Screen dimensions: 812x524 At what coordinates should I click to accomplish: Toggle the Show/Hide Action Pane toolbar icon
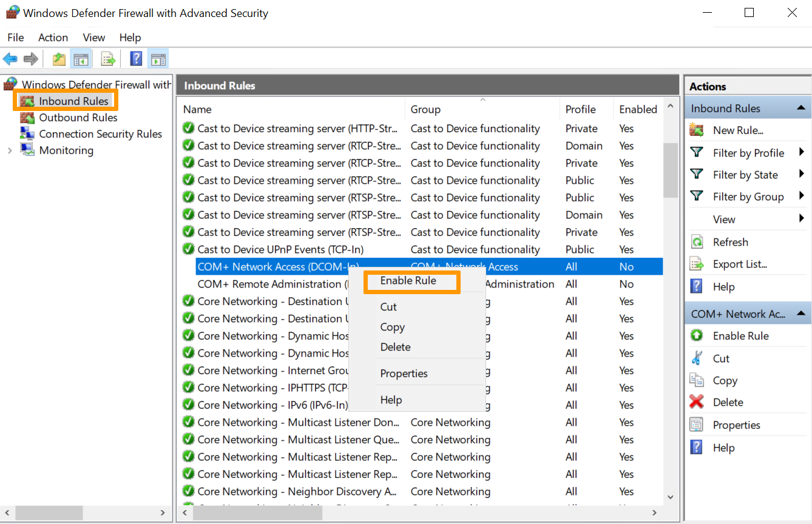158,59
